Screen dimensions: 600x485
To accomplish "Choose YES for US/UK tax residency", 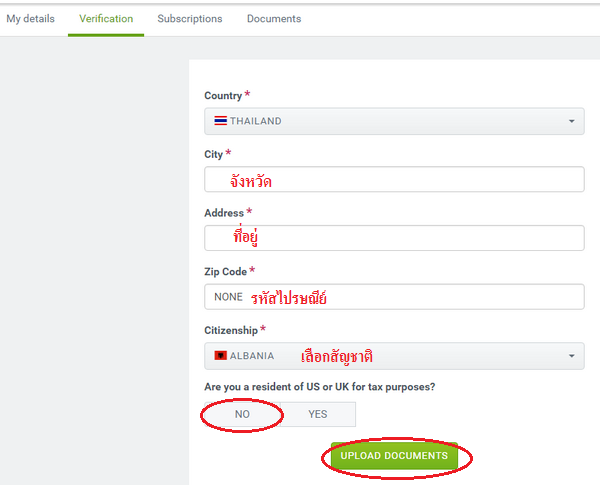I will click(318, 414).
